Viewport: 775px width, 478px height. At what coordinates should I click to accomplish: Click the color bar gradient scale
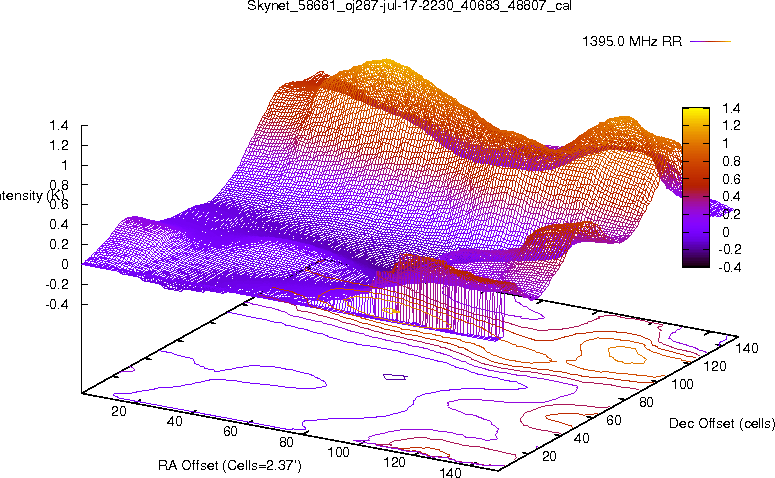(696, 187)
